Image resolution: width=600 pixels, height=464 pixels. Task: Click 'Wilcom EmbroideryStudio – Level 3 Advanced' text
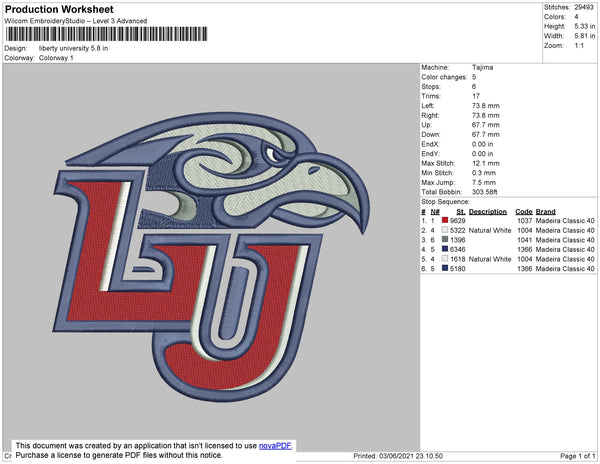[x=76, y=21]
